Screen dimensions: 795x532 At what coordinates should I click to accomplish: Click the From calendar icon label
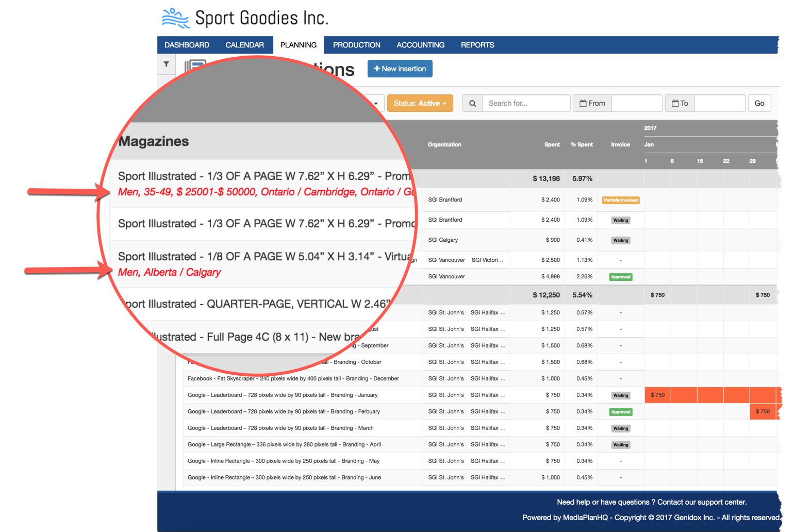592,103
